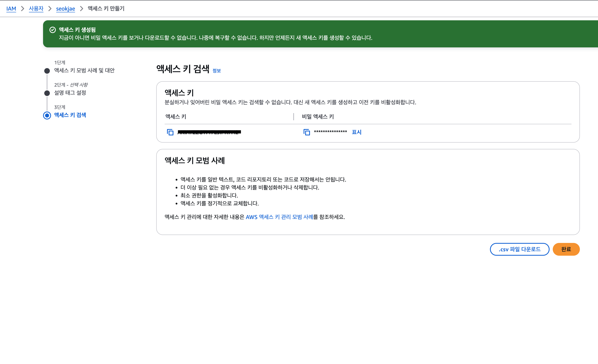Click step 1 circle in wizard
Viewport: 598px width, 364px height.
pos(47,71)
